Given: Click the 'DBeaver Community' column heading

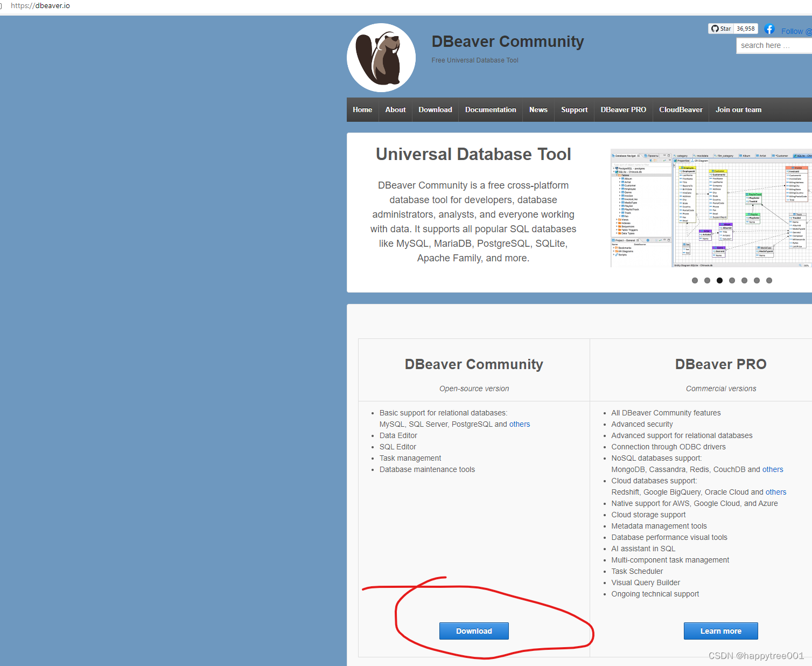Looking at the screenshot, I should [474, 364].
